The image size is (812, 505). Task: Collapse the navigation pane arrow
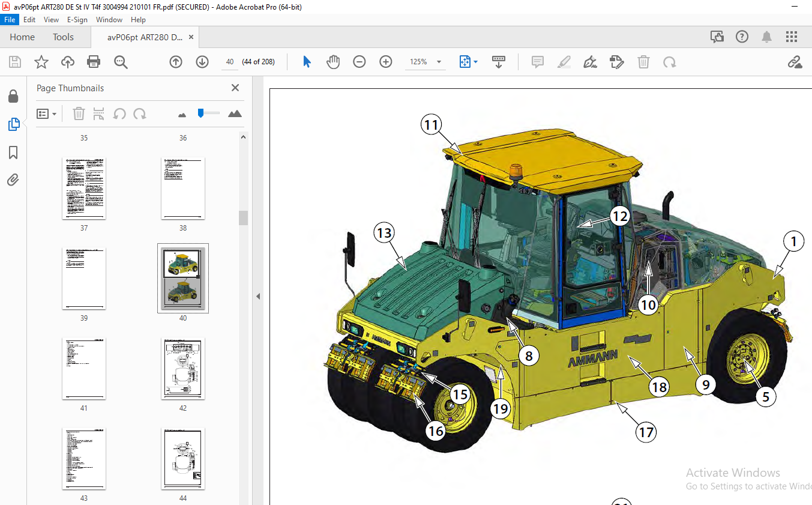[258, 296]
